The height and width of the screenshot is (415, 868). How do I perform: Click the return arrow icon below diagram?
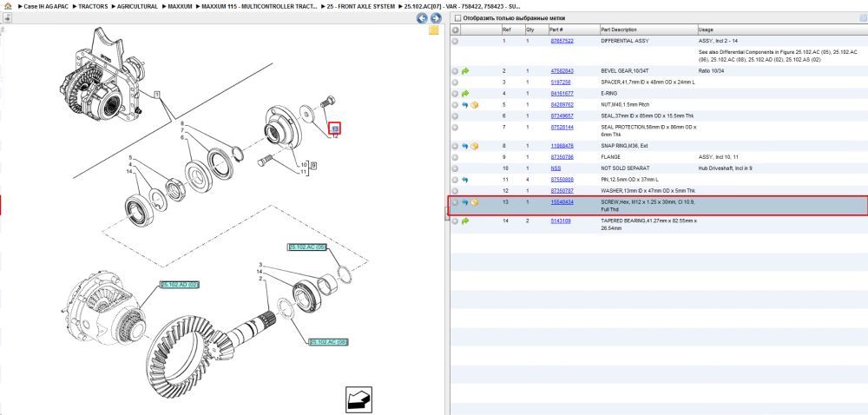(358, 399)
